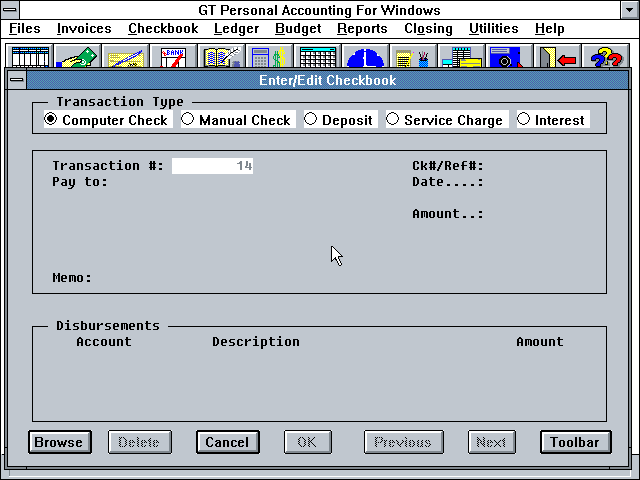Select the Computer Check transaction type
640x480 pixels.
(108, 120)
